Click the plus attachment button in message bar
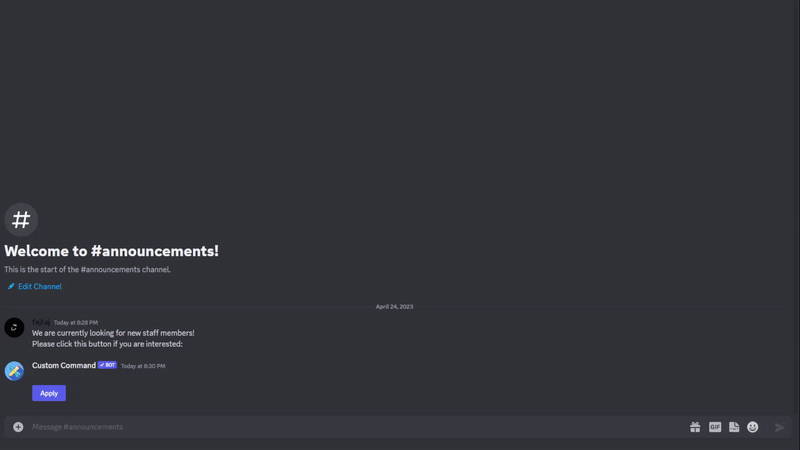 coord(18,427)
